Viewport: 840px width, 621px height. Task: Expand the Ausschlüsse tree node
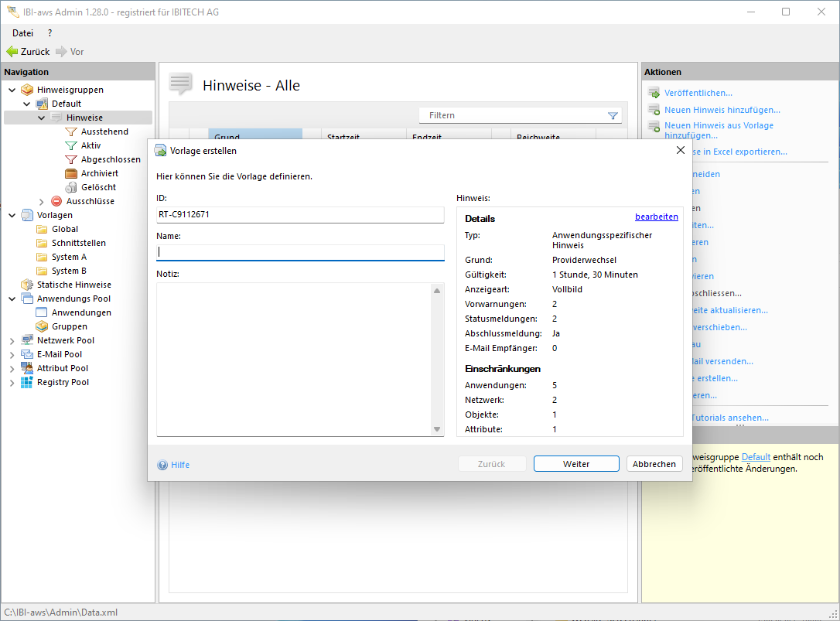pos(41,201)
